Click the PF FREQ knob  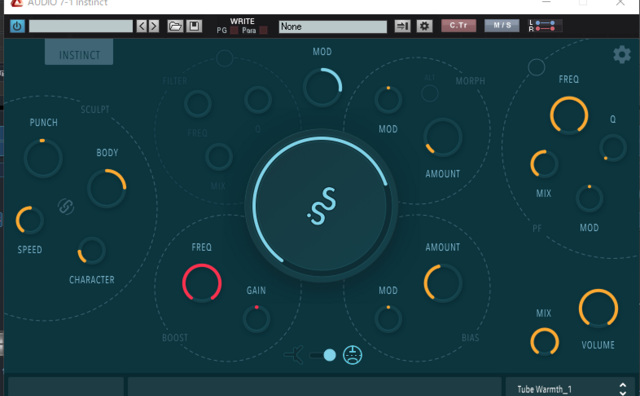(569, 115)
